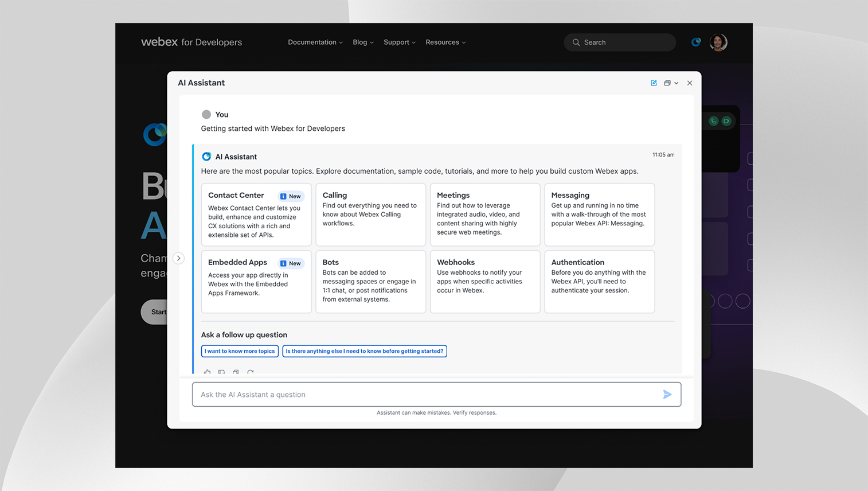Click 'Assistant can make mistakes. Verify responses.' note
This screenshot has height=491, width=868.
tap(436, 412)
